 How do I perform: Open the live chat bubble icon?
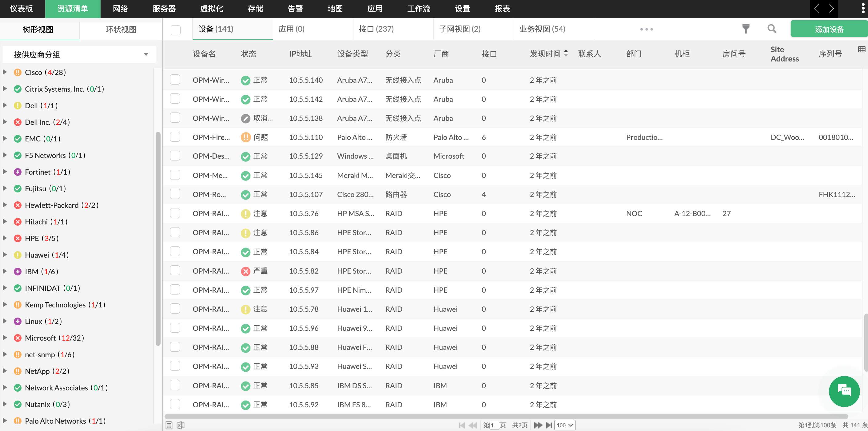[x=844, y=391]
